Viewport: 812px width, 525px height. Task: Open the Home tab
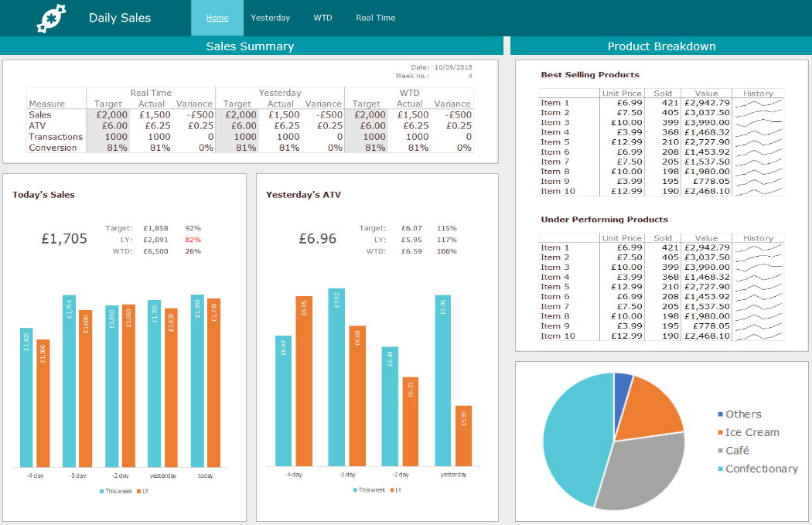pos(217,18)
